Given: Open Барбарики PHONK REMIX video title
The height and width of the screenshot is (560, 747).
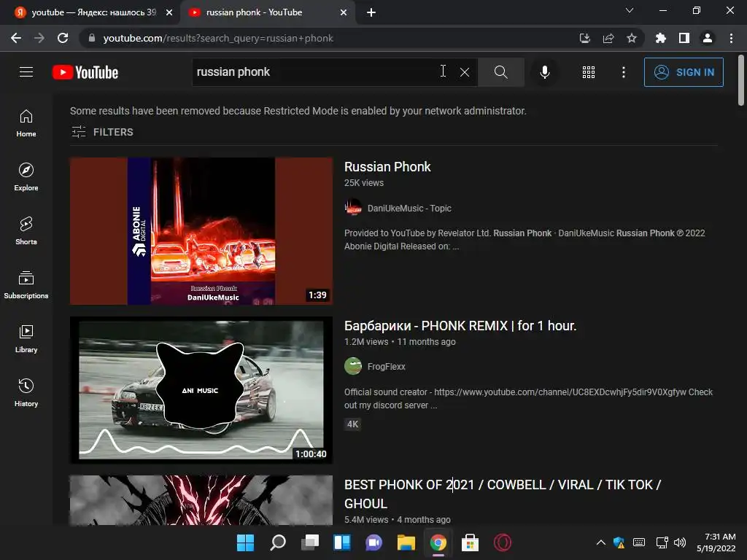Looking at the screenshot, I should [460, 326].
